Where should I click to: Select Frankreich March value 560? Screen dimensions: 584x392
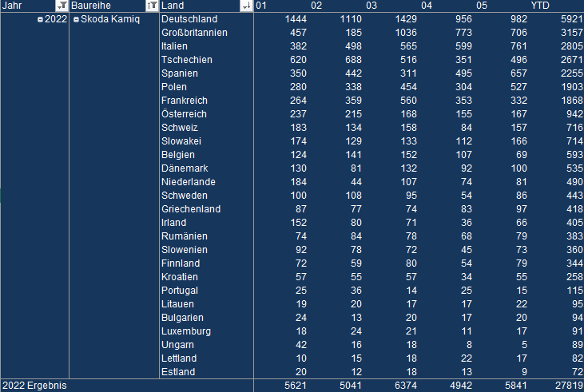(408, 101)
